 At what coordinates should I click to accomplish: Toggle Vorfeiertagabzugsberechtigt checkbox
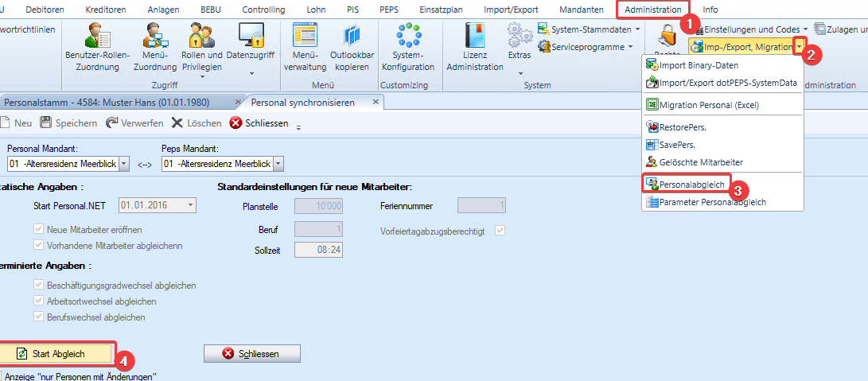500,231
